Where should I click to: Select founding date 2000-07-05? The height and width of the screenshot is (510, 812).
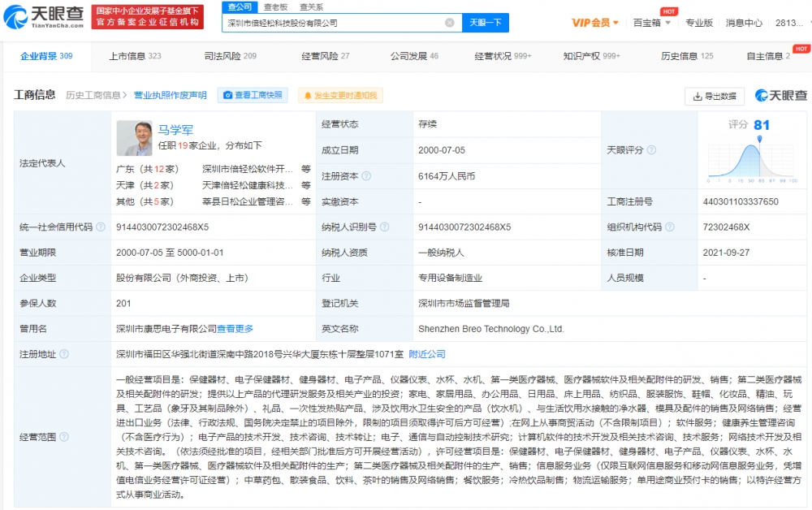(x=441, y=150)
